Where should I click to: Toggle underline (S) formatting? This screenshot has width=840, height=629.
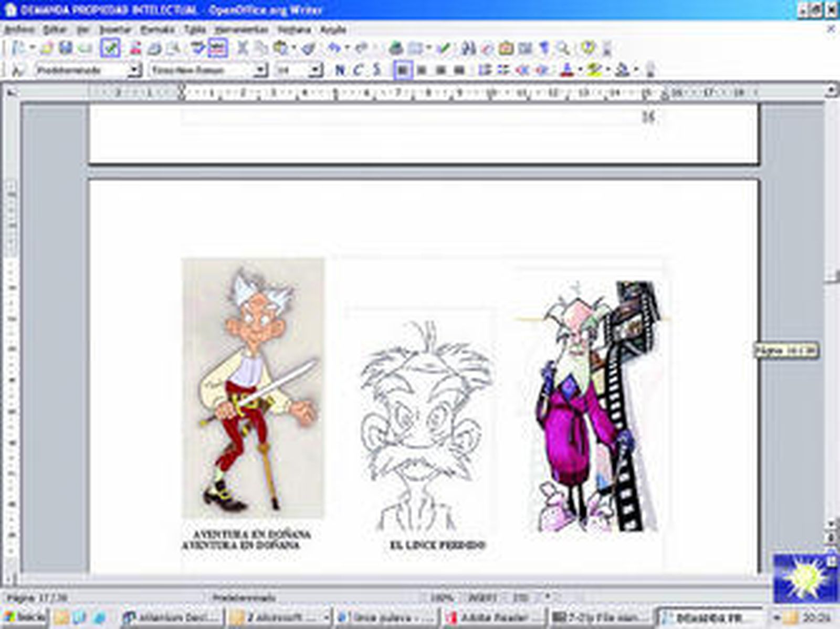376,70
